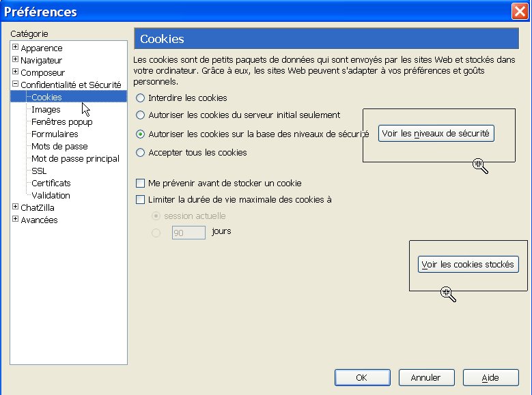The height and width of the screenshot is (395, 532).
Task: Select Accepter tous les cookies
Action: [140, 153]
